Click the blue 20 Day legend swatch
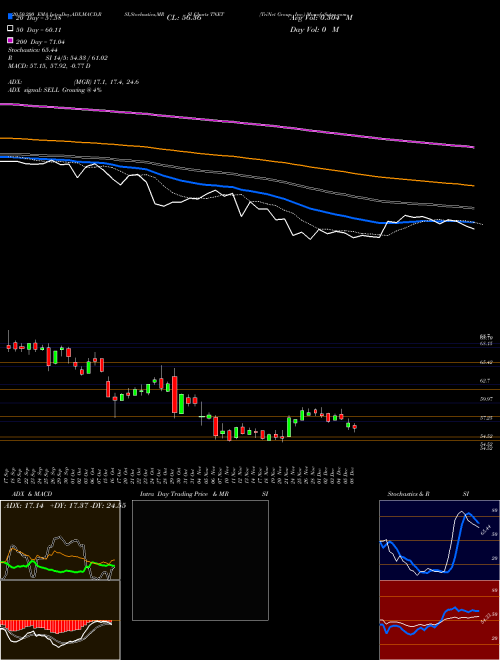This screenshot has height=660, width=500. point(10,16)
